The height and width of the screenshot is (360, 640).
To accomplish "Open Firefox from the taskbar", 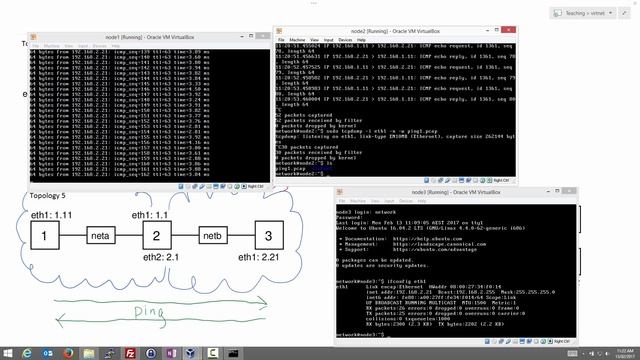I will 68,353.
